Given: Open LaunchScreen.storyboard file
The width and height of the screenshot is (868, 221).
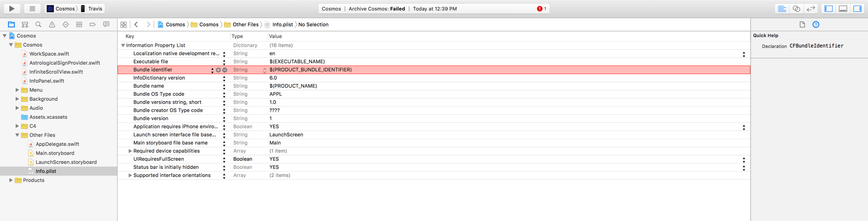Looking at the screenshot, I should (x=66, y=162).
